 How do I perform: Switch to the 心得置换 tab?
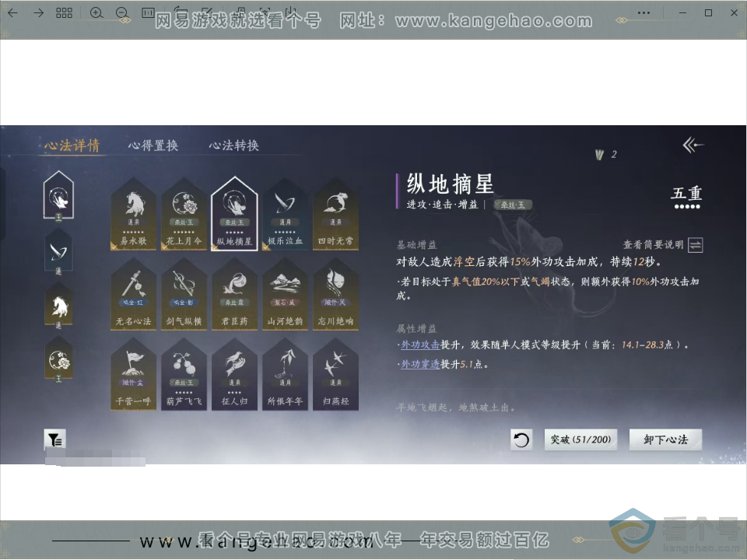pyautogui.click(x=153, y=145)
